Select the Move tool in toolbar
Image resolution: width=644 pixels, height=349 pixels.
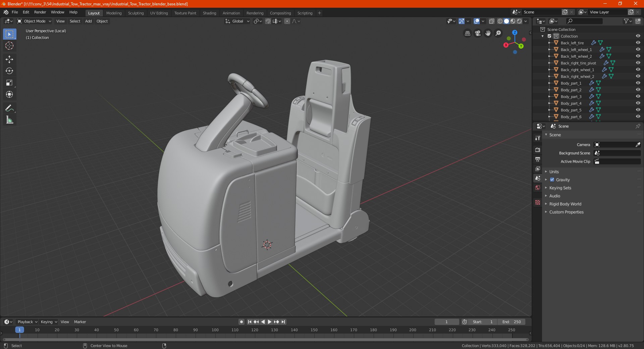tap(9, 59)
